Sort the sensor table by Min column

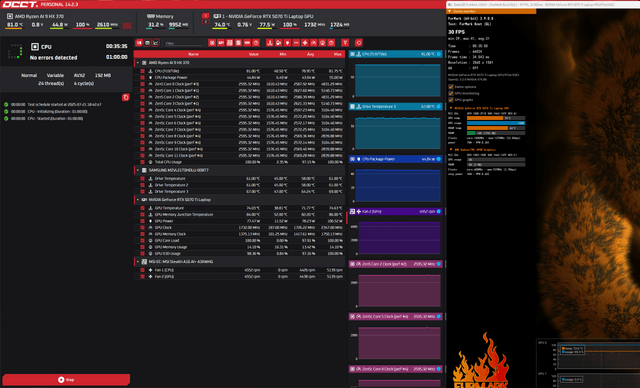click(282, 54)
